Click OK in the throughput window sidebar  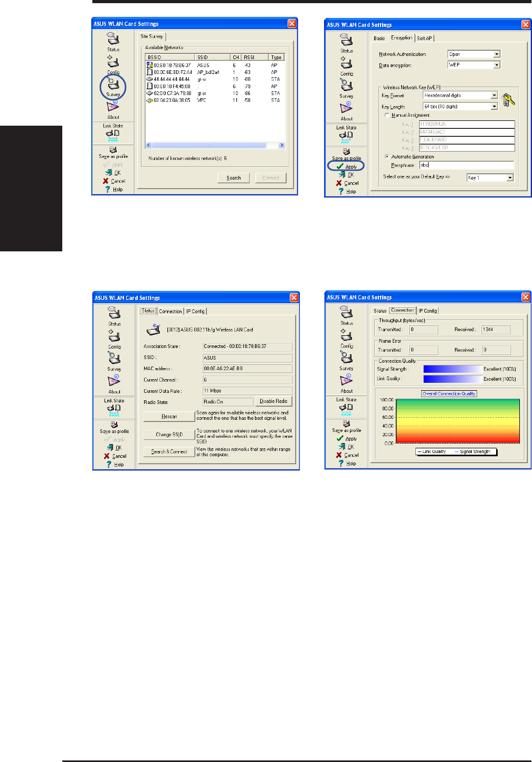347,447
